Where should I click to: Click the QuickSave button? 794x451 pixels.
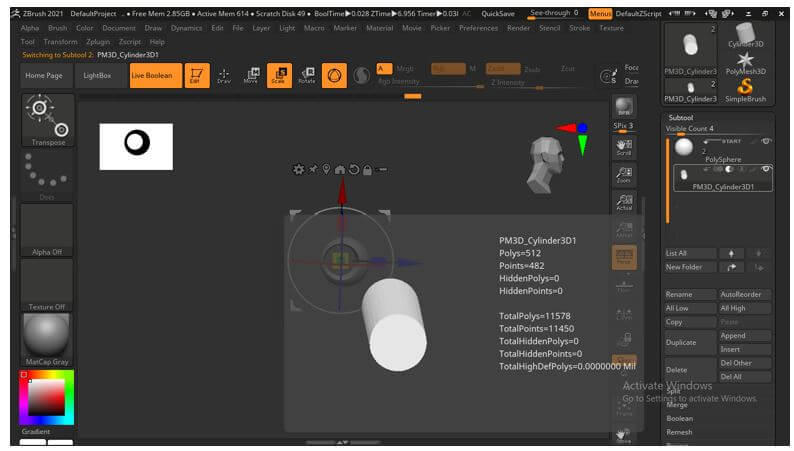tap(498, 14)
